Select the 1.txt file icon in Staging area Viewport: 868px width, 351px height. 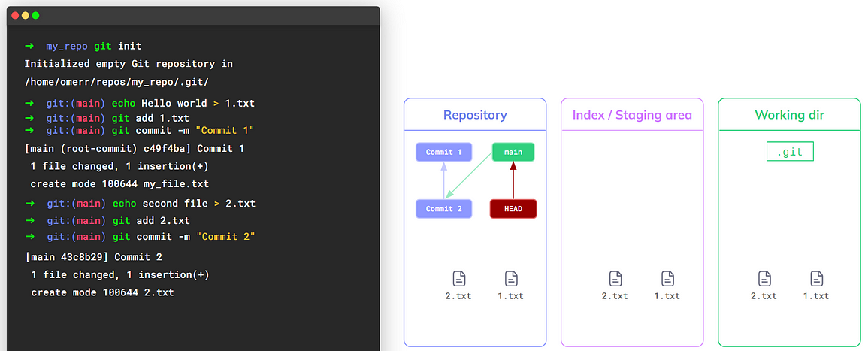pos(667,278)
